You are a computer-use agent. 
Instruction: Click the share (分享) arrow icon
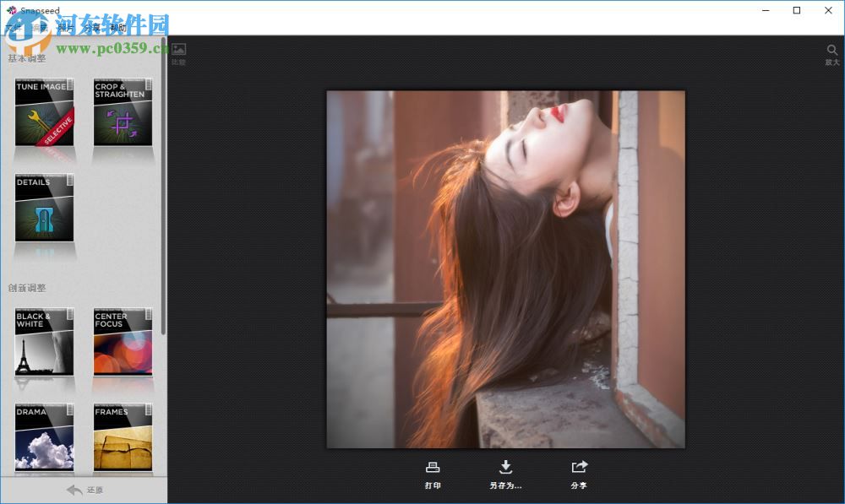tap(579, 467)
